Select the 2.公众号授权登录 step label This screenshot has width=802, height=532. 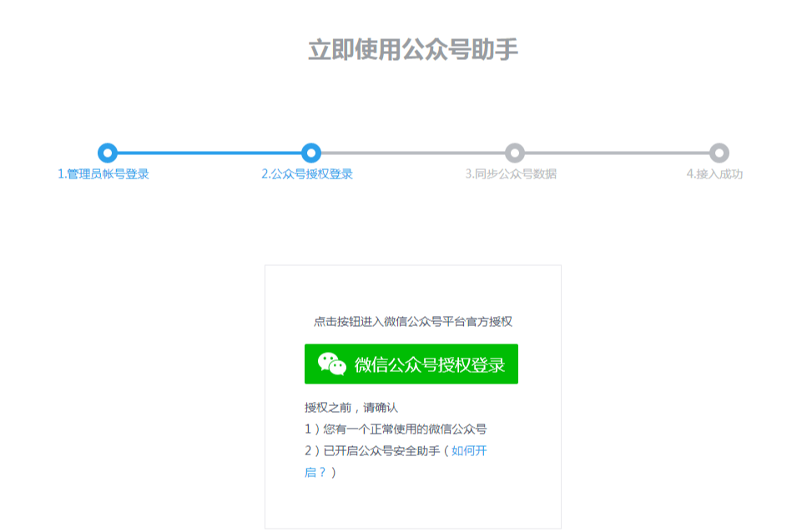307,174
